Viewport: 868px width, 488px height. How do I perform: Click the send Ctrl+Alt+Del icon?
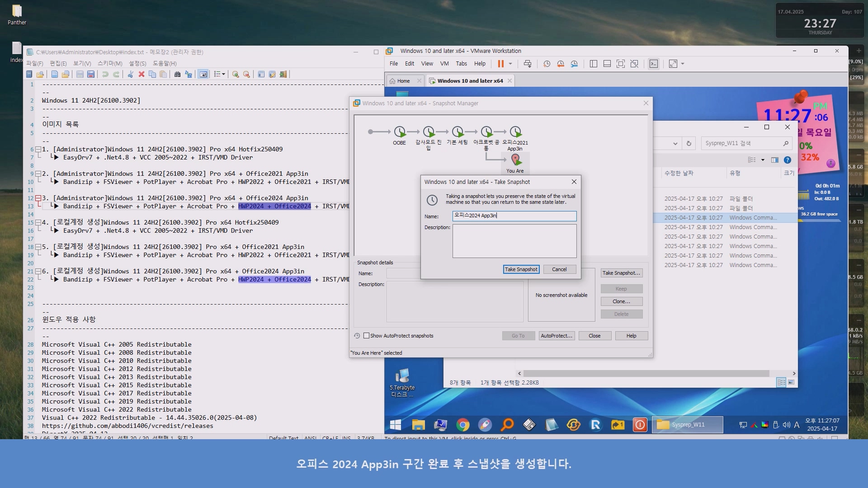(x=528, y=64)
